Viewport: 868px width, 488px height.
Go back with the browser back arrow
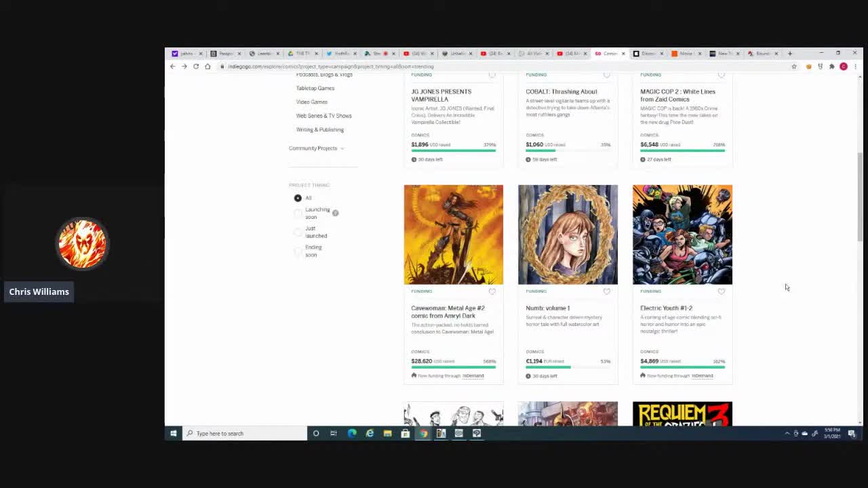coord(172,66)
